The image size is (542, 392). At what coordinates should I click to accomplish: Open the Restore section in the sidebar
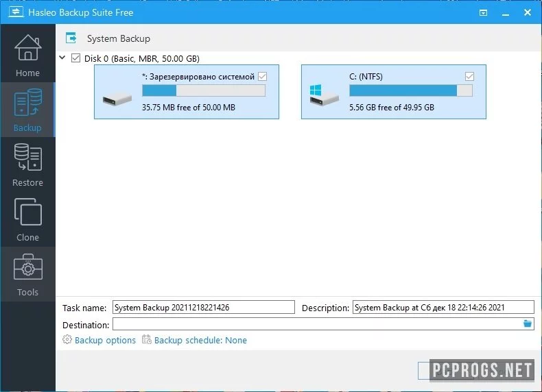click(27, 164)
